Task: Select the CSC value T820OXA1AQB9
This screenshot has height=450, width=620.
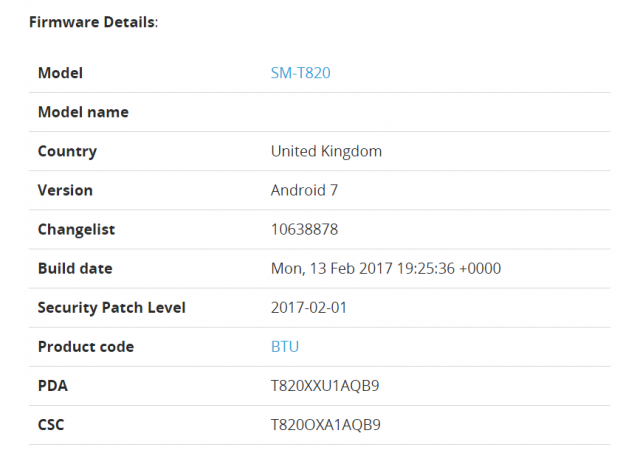Action: pos(326,425)
